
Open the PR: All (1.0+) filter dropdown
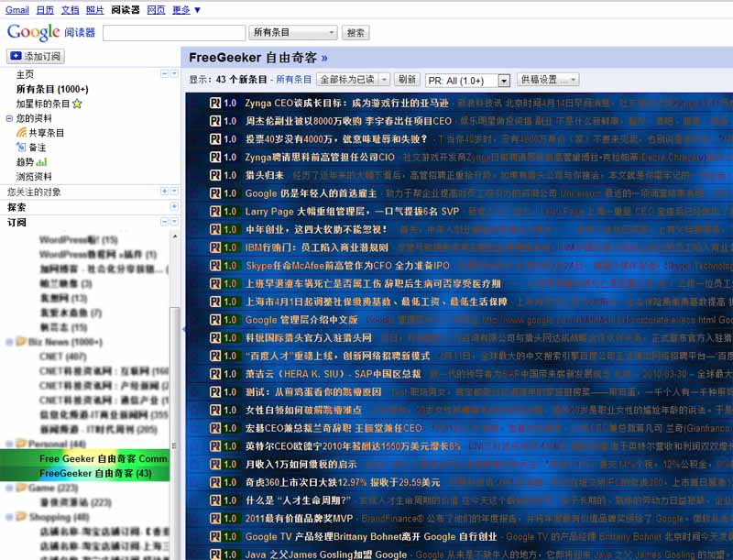(x=467, y=81)
